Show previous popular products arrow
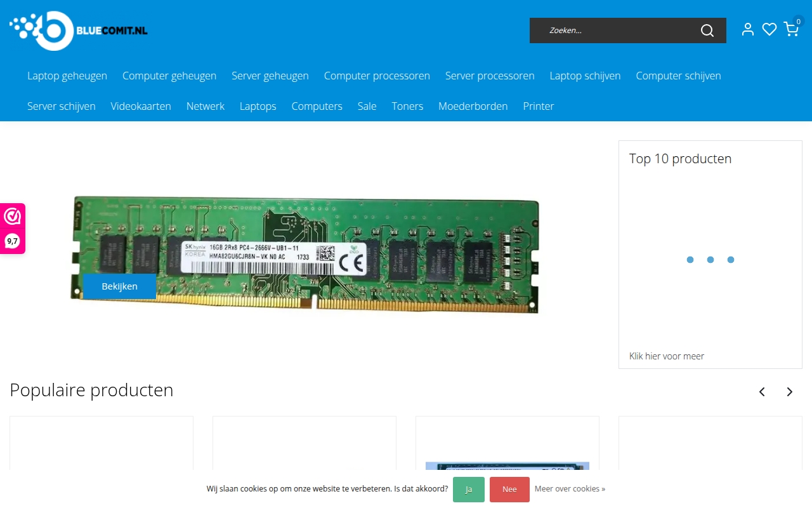This screenshot has width=812, height=508. 762,392
